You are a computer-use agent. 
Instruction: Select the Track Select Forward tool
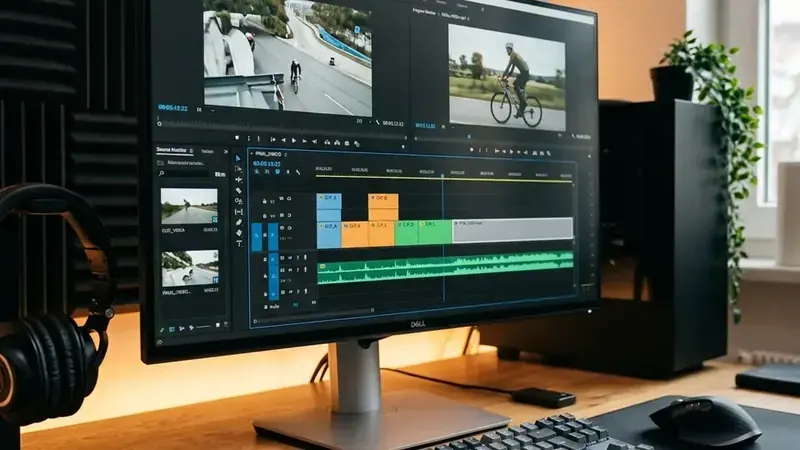pos(238,169)
